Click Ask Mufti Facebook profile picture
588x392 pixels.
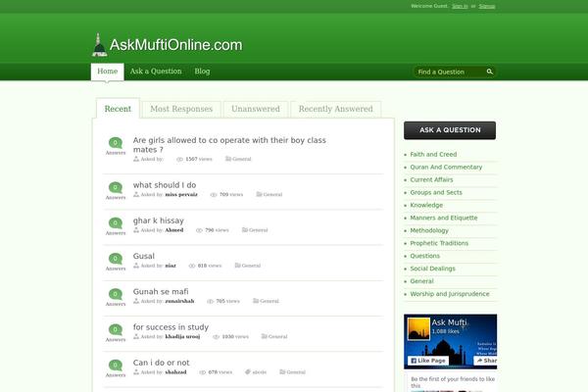coord(418,329)
